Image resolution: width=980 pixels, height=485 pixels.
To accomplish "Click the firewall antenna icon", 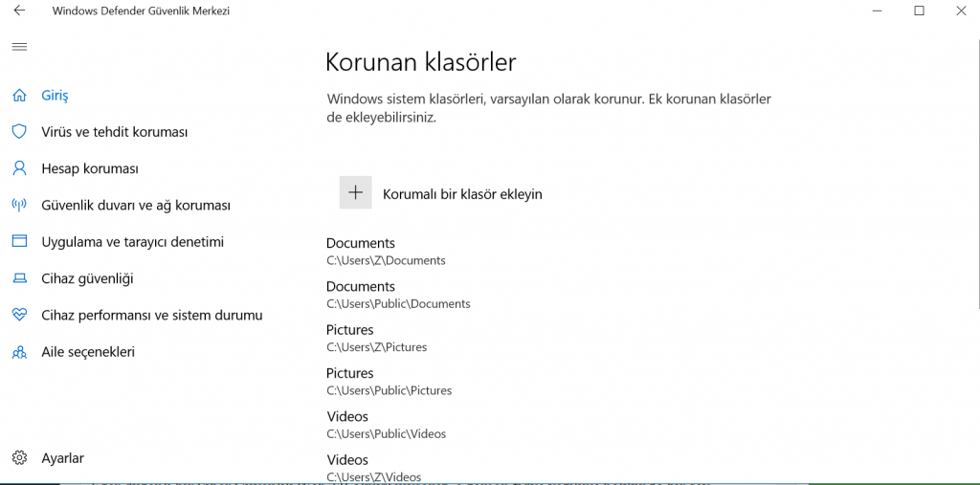I will (x=19, y=205).
